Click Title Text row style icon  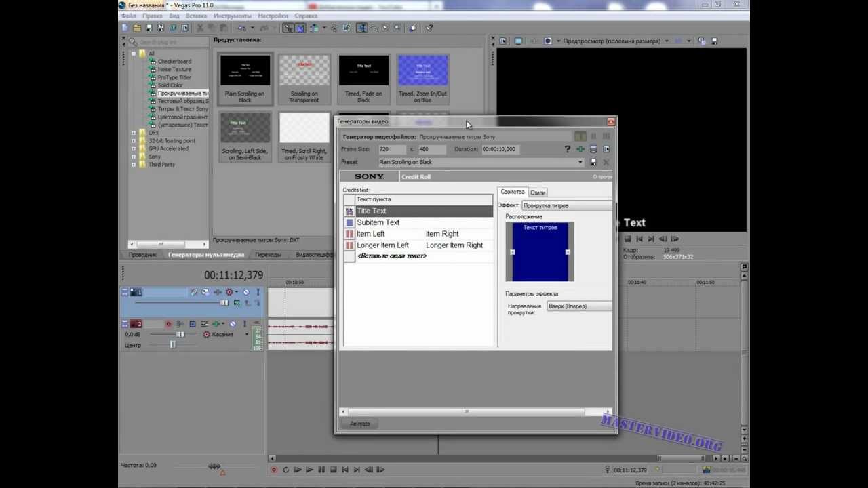tap(350, 211)
